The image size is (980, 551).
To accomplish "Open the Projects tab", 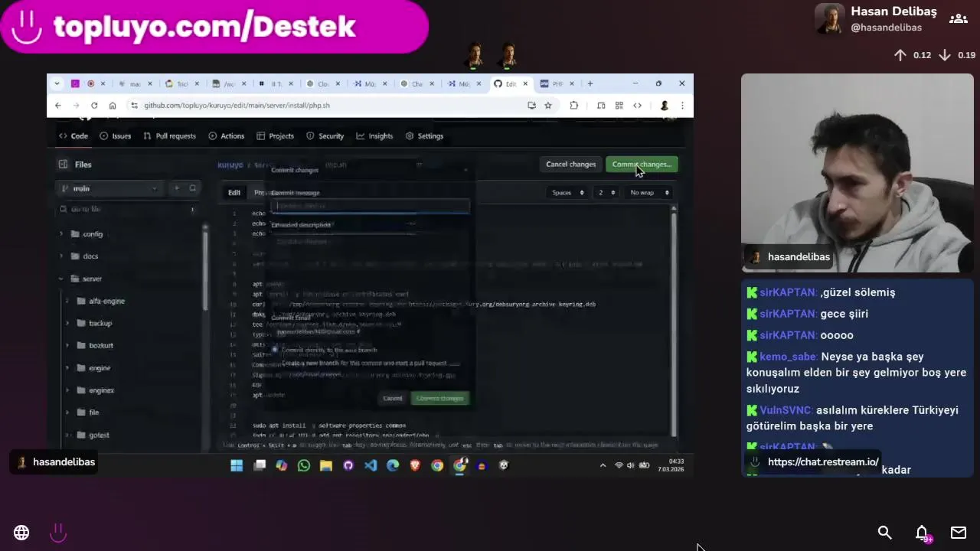I will coord(276,136).
